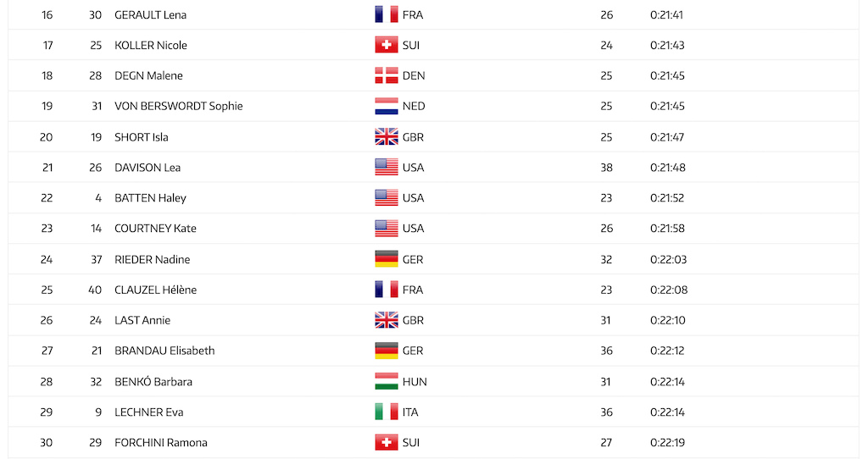This screenshot has width=868, height=459.
Task: Click the age 38 in DAVISON's row
Action: [x=607, y=168]
